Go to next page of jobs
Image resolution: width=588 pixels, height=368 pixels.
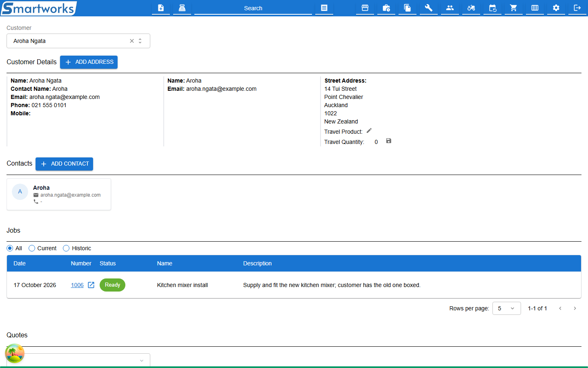(575, 308)
